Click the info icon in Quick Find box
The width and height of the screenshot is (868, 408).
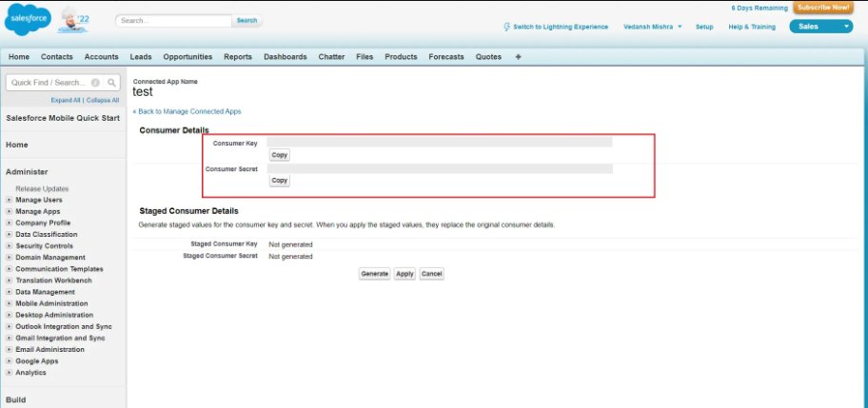click(x=95, y=83)
